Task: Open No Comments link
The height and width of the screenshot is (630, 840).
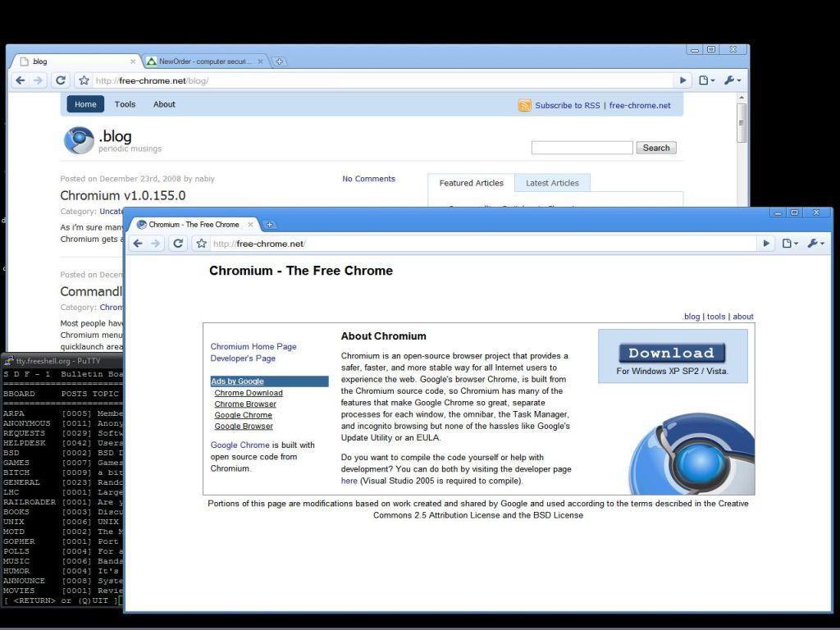Action: (x=368, y=179)
